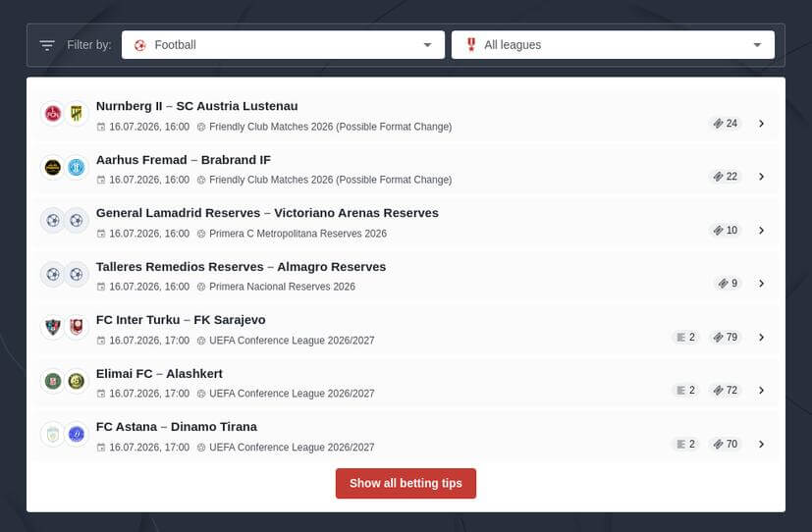Click the Show all betting tips button
Viewport: 812px width, 532px height.
point(406,483)
